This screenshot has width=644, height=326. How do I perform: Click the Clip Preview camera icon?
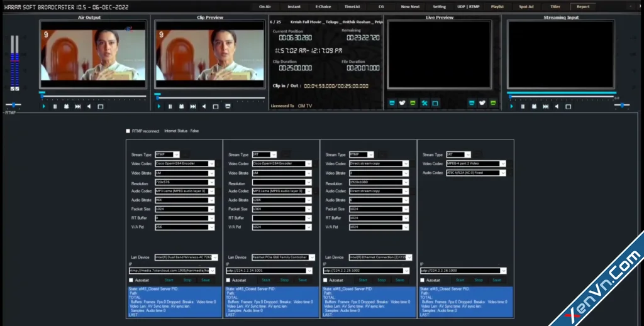click(x=182, y=107)
